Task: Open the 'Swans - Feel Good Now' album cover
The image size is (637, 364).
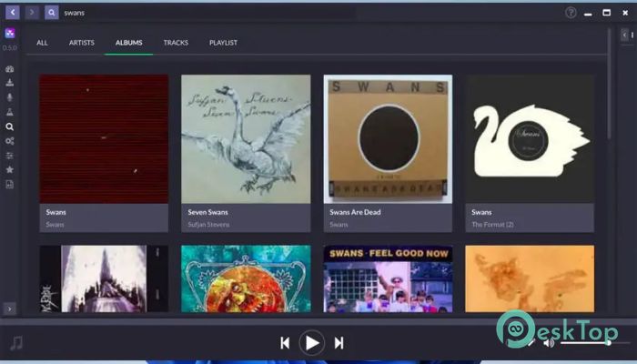Action: pos(388,278)
